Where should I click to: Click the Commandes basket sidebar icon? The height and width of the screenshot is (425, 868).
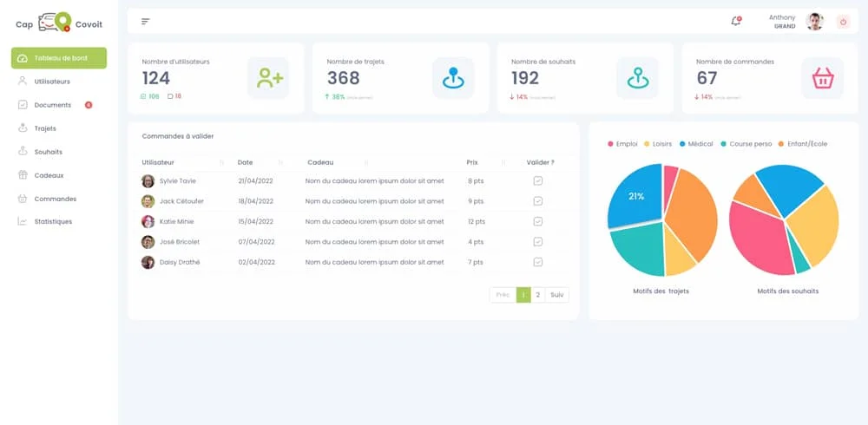[x=23, y=198]
